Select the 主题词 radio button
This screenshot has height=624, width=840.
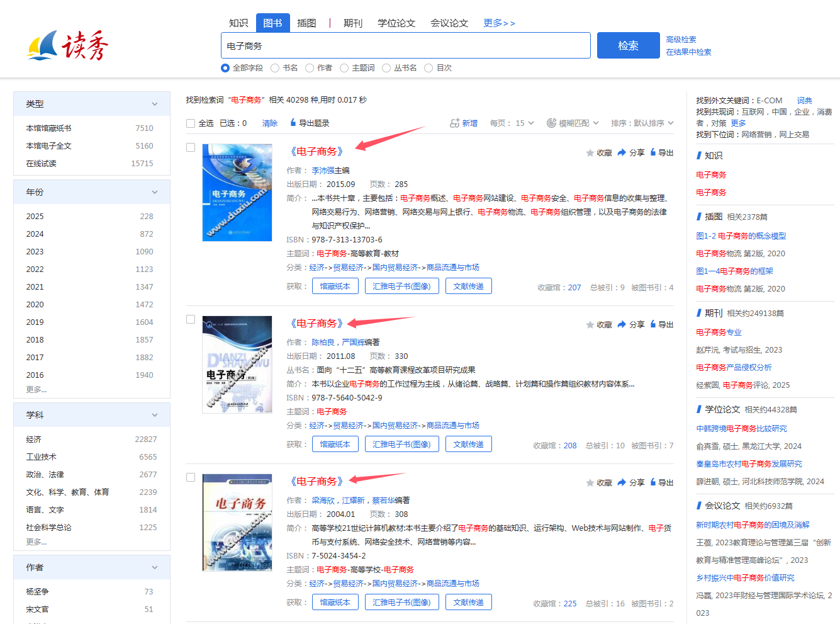[344, 68]
